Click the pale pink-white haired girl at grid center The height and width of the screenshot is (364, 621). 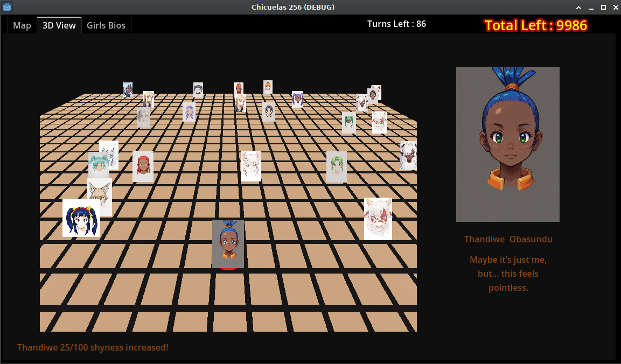click(x=250, y=166)
